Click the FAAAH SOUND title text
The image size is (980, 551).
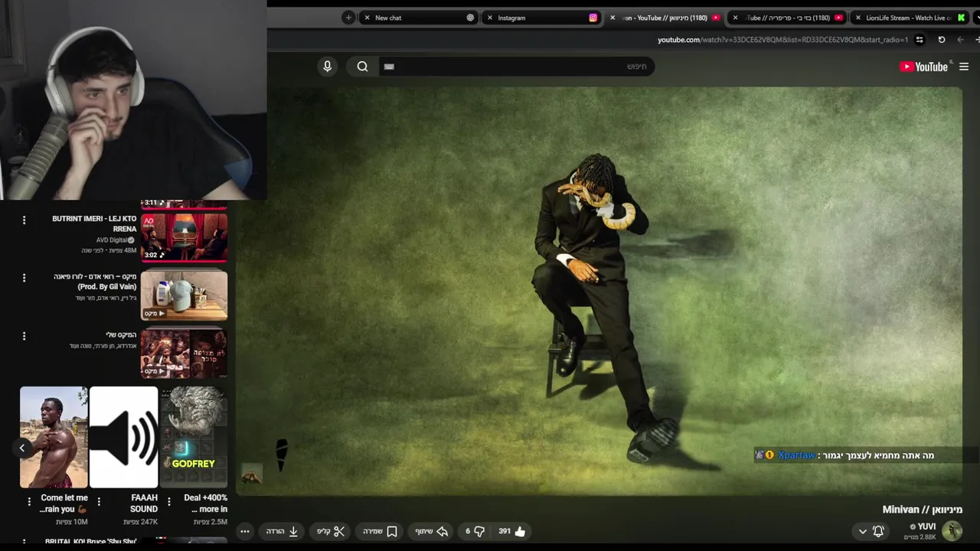coord(144,504)
